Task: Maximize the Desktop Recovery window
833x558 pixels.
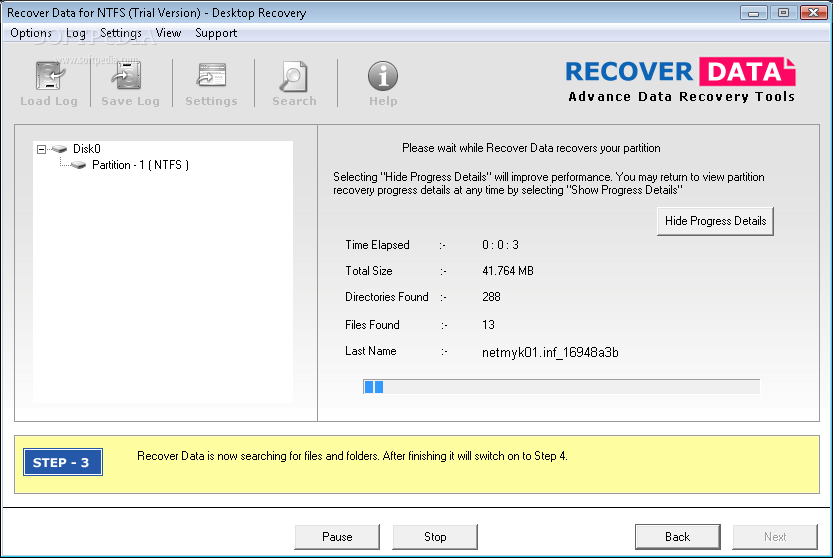Action: coord(783,12)
